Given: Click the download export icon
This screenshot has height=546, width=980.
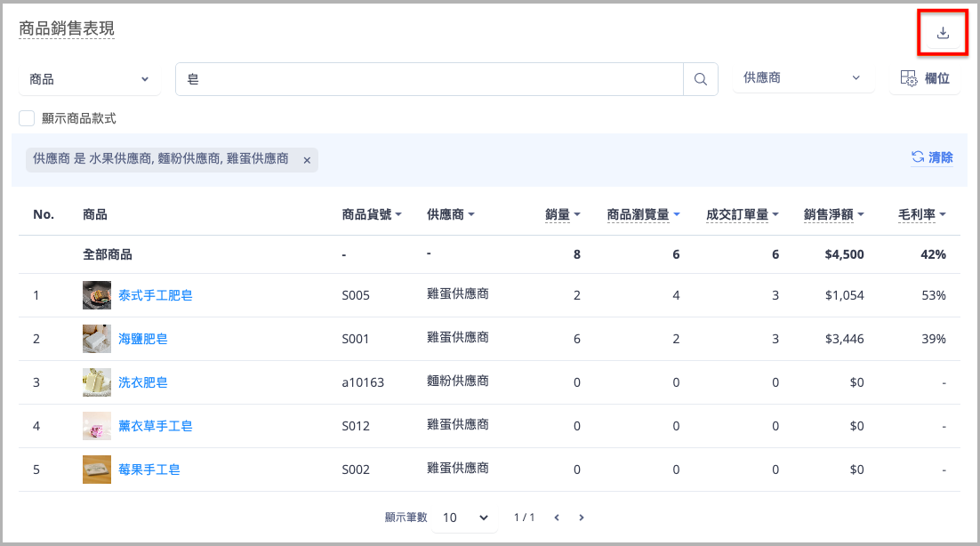Looking at the screenshot, I should point(943,34).
